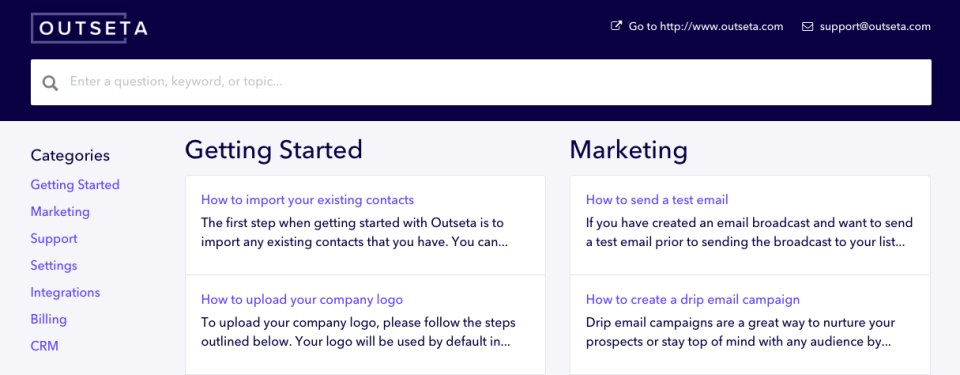960x375 pixels.
Task: Click the external link icon beside Go to
Action: (x=616, y=26)
